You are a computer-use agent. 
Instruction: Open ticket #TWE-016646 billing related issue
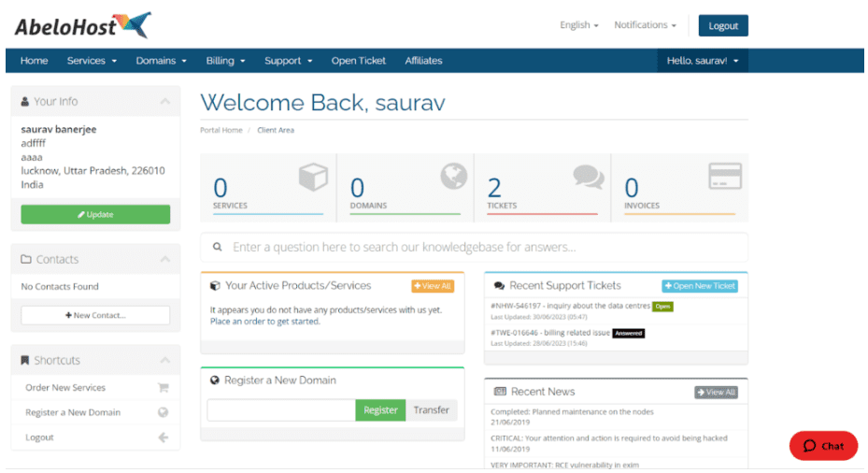point(550,333)
